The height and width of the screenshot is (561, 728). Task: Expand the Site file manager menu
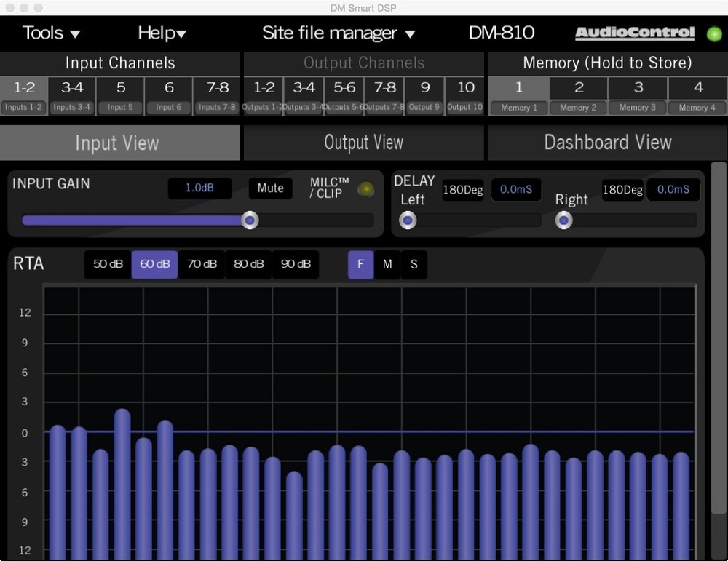point(339,33)
